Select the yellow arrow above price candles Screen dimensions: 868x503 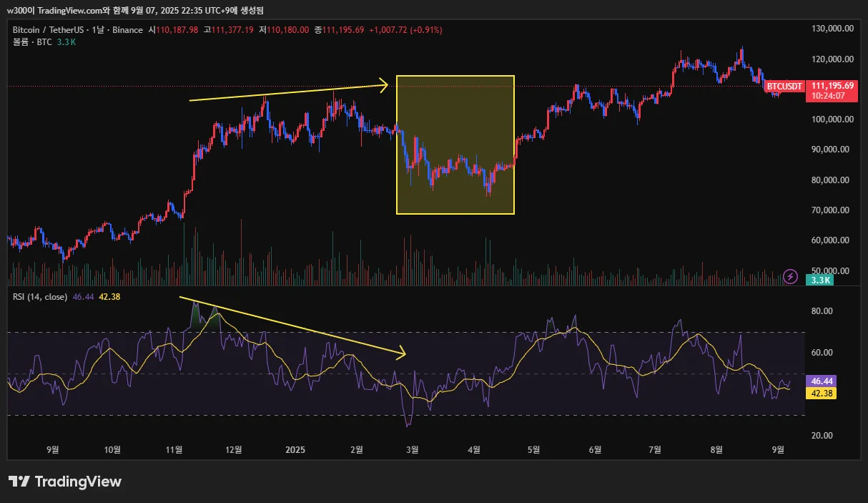[x=289, y=93]
